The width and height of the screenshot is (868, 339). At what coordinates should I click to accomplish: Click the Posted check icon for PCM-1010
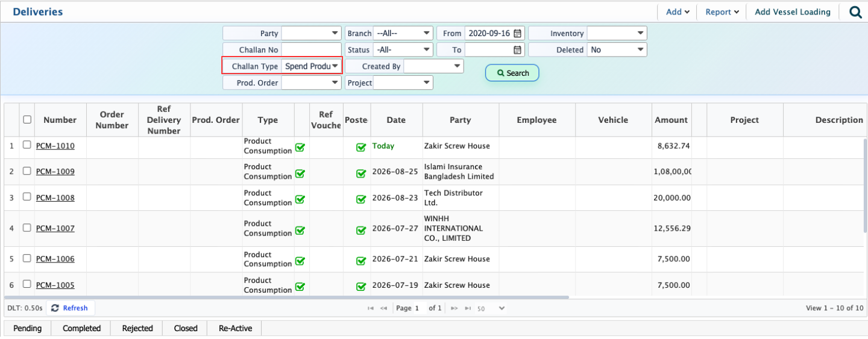click(361, 147)
